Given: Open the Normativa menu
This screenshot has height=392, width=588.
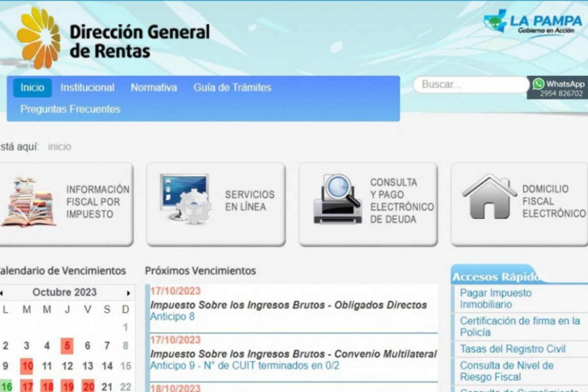Looking at the screenshot, I should [x=153, y=88].
